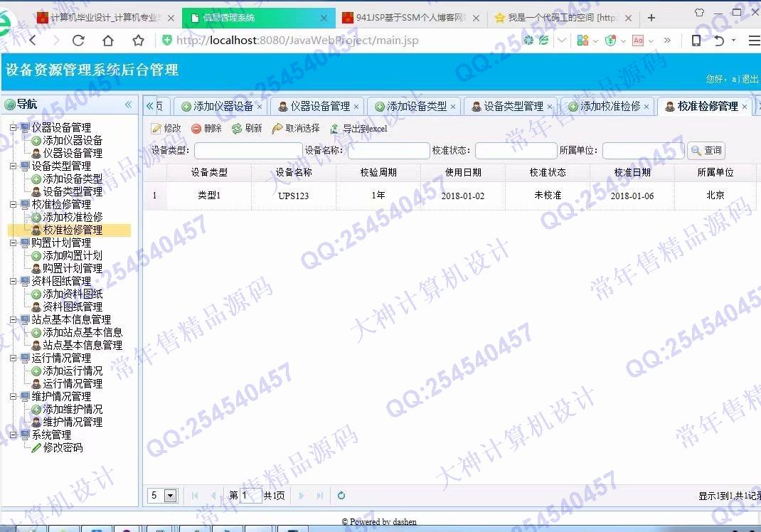This screenshot has height=532, width=761.
Task: Click the 刷新 refresh toolbar button
Action: [247, 129]
